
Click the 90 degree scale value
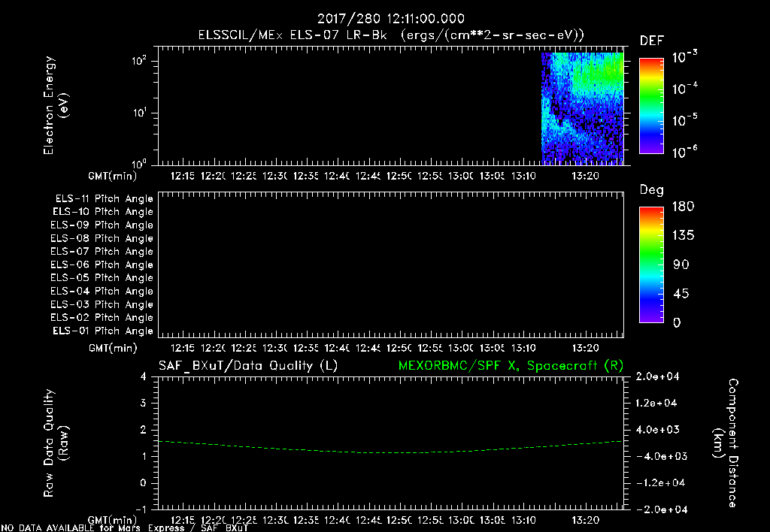coord(681,265)
